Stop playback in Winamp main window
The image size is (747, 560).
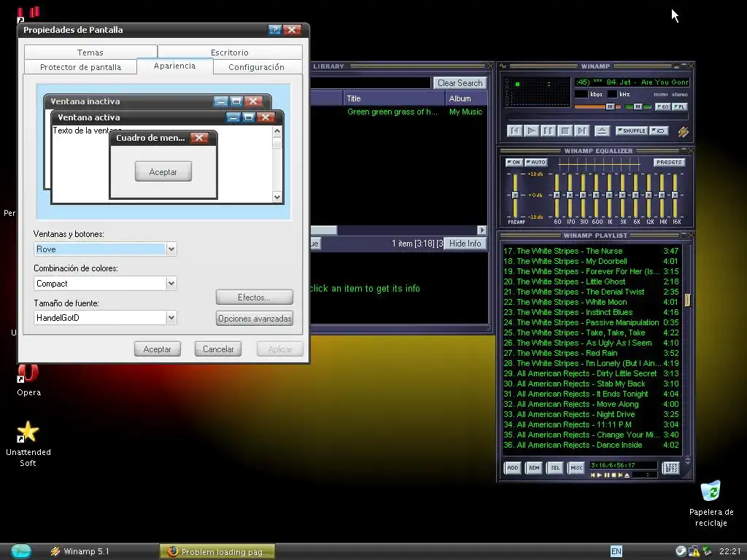pos(565,131)
